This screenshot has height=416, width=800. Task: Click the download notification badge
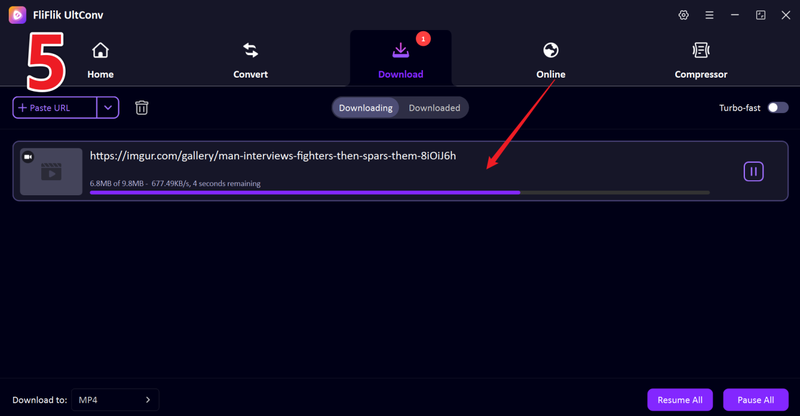click(x=423, y=39)
